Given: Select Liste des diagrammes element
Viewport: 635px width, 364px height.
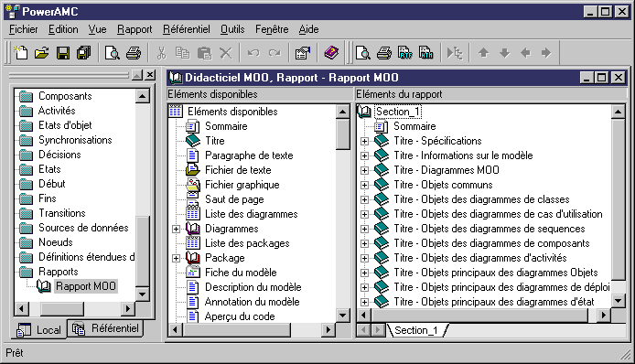Looking at the screenshot, I should point(251,214).
